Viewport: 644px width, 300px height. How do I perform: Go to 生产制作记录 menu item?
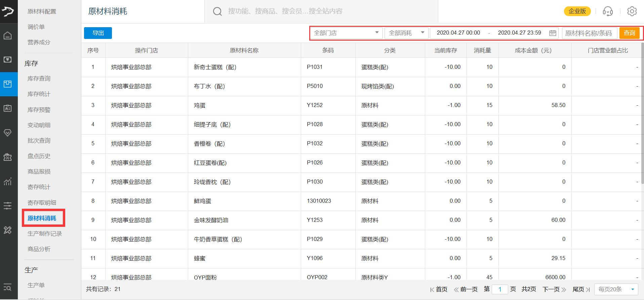[x=45, y=234]
